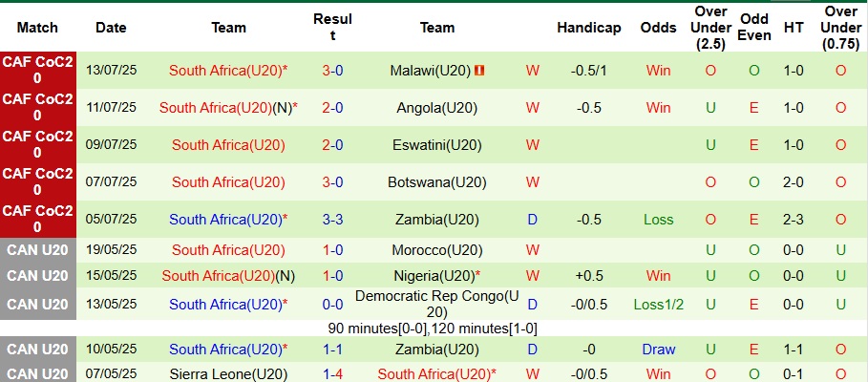Select the Over Under (2.5) column header
The height and width of the screenshot is (382, 868).
point(711,28)
